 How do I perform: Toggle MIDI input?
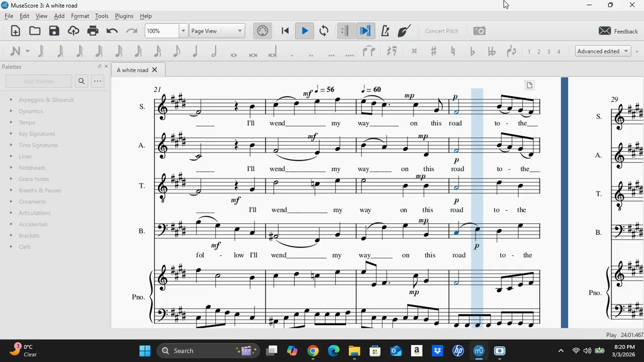pos(263,31)
